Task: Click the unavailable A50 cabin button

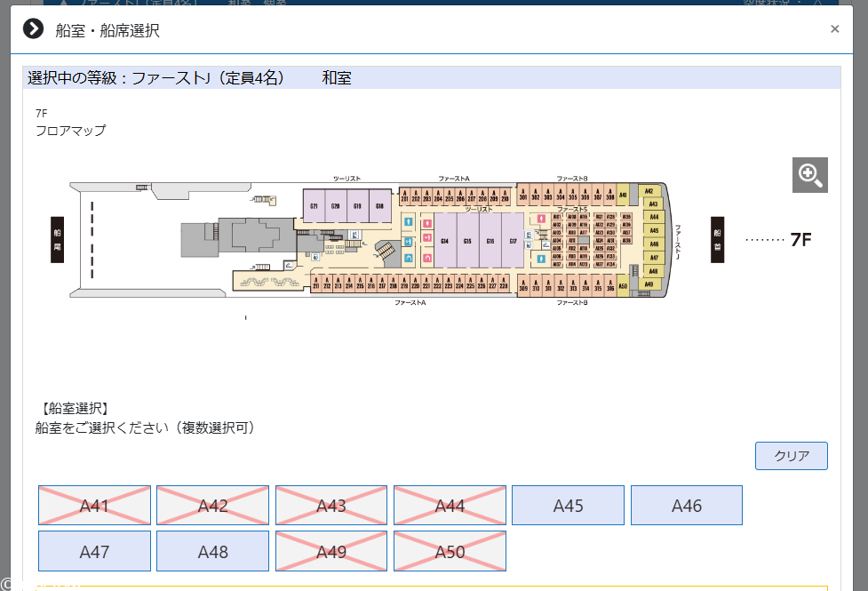Action: click(450, 552)
